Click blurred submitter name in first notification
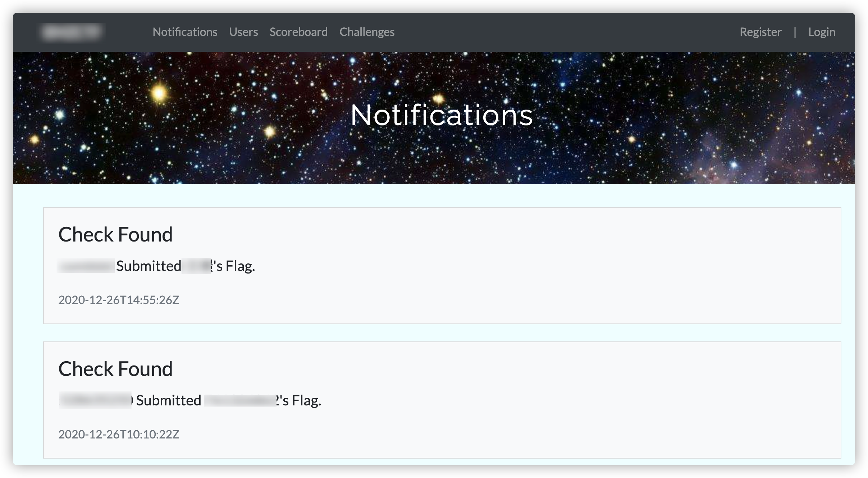868x478 pixels. click(86, 266)
